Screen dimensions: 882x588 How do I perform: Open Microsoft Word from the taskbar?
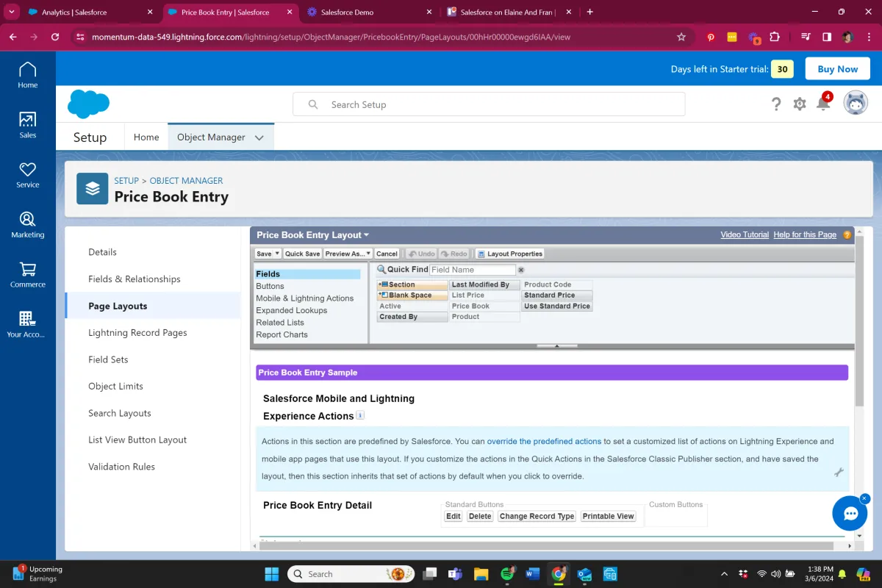tap(533, 574)
